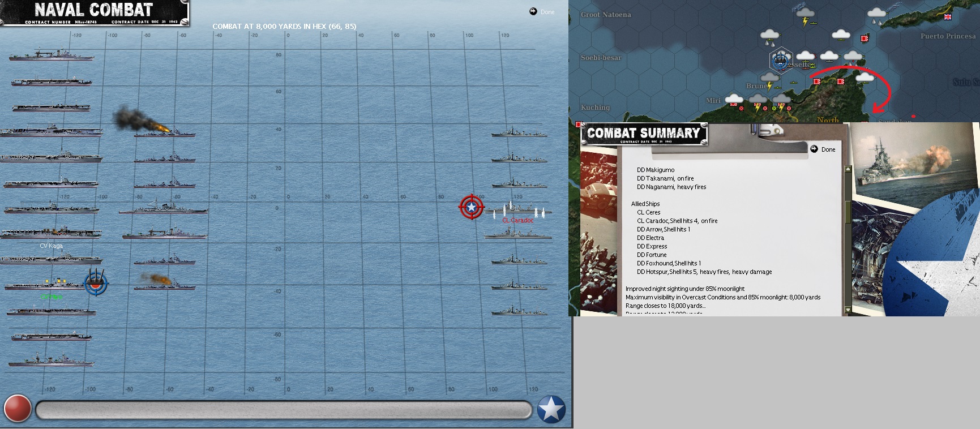Image resolution: width=980 pixels, height=429 pixels.
Task: Click the 'DD Hotspur, Shell hits 5' line
Action: pos(704,272)
